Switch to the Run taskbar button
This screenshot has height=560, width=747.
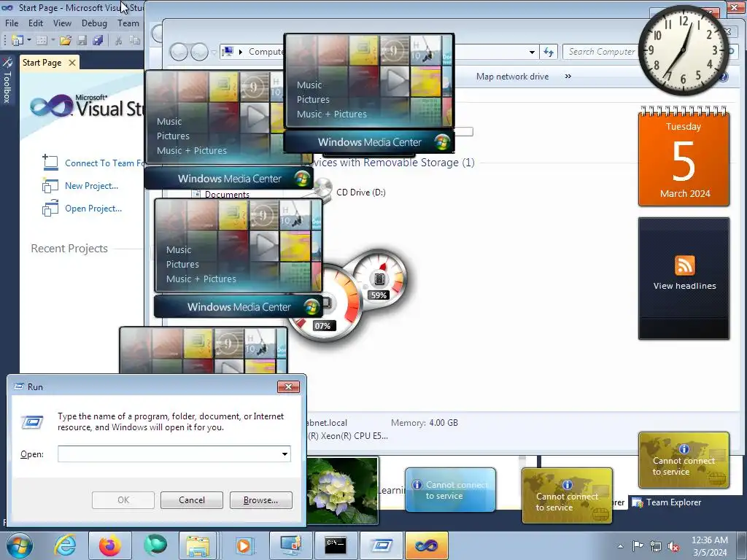click(381, 545)
